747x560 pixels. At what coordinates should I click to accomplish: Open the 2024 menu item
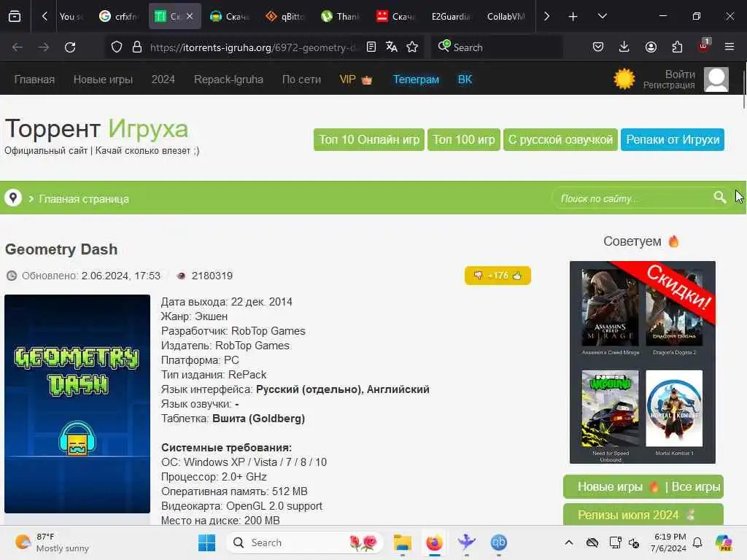point(163,79)
